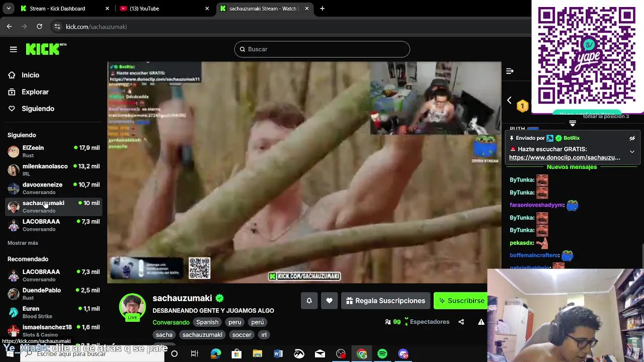The height and width of the screenshot is (362, 644).
Task: Select Euren recommended channel
Action: [x=54, y=312]
